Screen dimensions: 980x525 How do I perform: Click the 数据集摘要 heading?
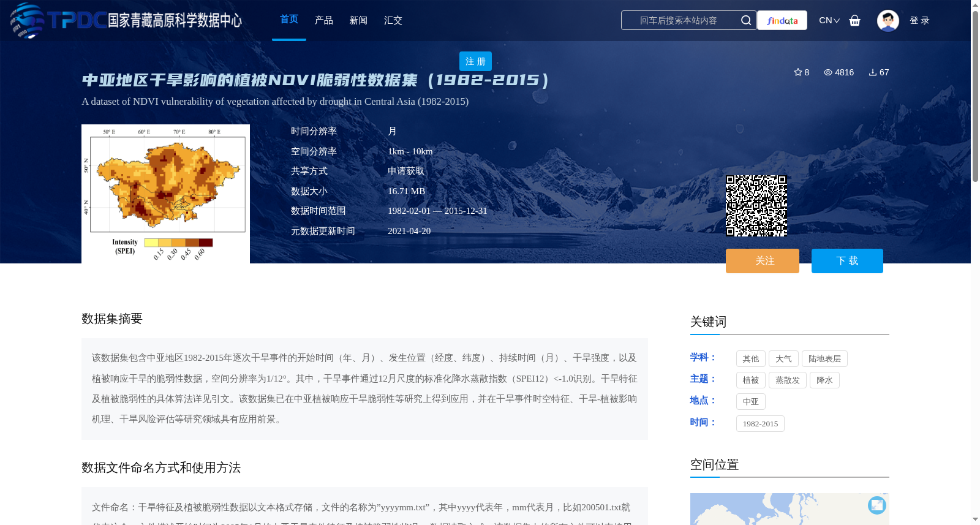(112, 319)
